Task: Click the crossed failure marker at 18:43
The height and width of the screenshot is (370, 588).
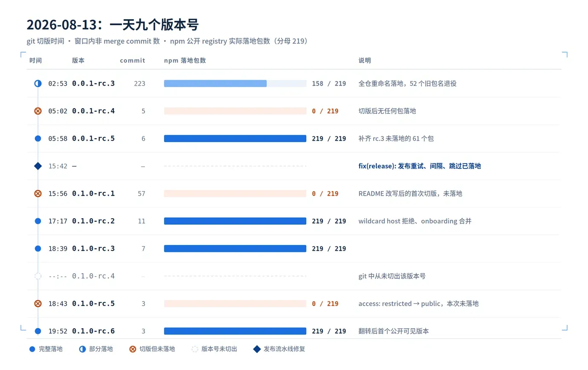Action: tap(38, 304)
